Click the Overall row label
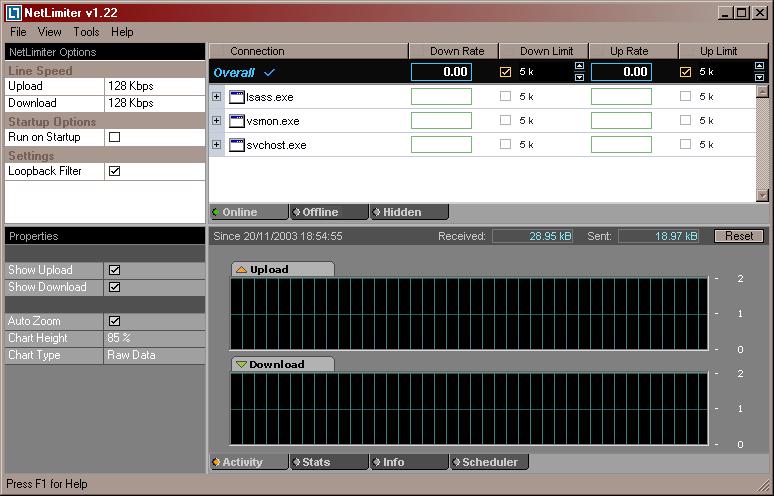774x496 pixels. [x=234, y=73]
